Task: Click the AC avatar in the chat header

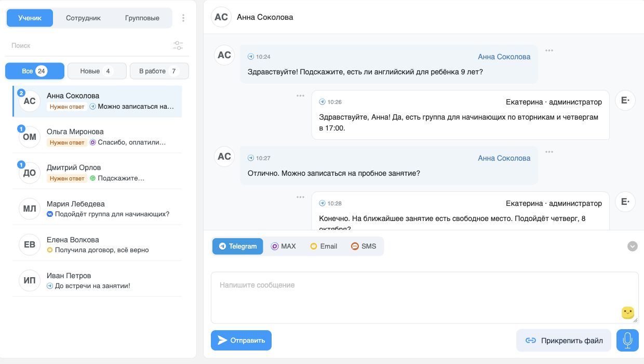Action: coord(221,17)
